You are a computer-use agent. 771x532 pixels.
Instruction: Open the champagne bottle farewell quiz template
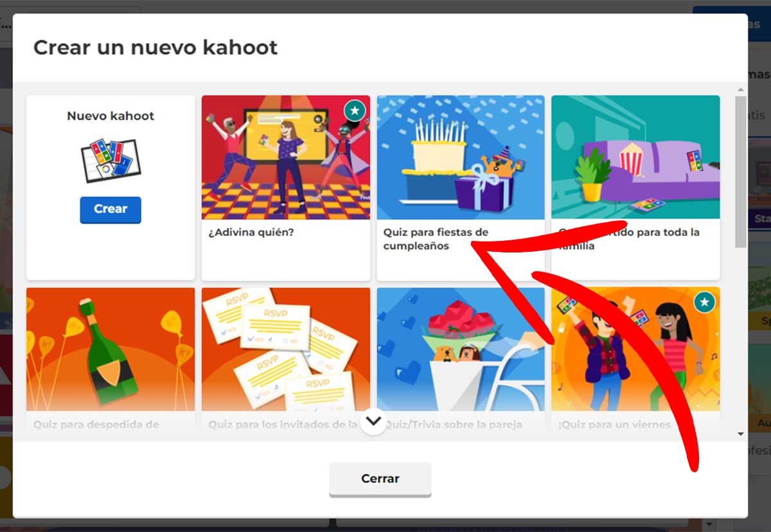point(111,349)
